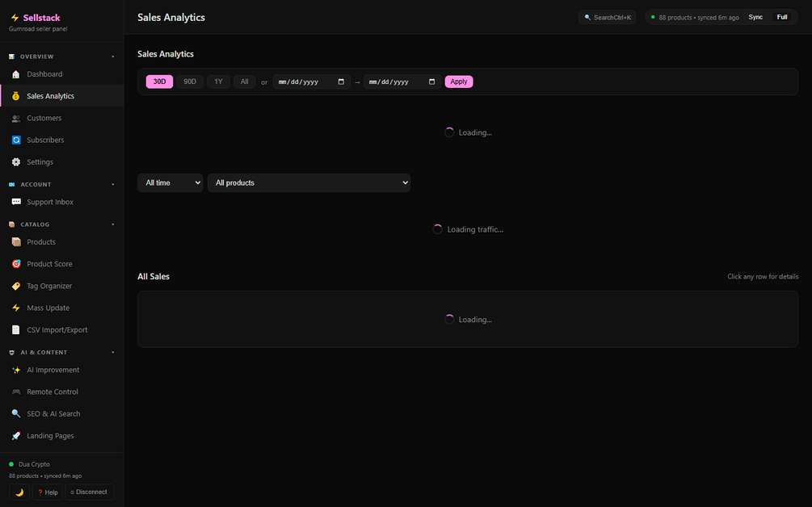Click the Tag Organizer tag icon
The width and height of the screenshot is (812, 507).
(x=16, y=286)
